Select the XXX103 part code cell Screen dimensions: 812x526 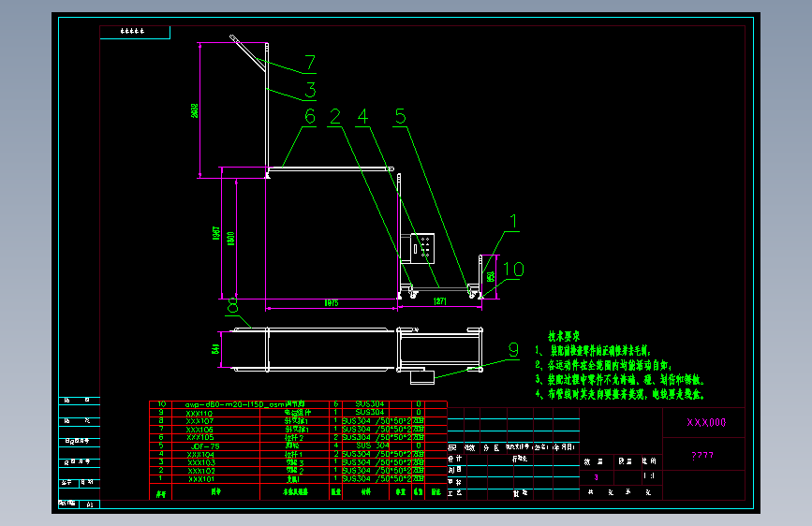point(201,463)
